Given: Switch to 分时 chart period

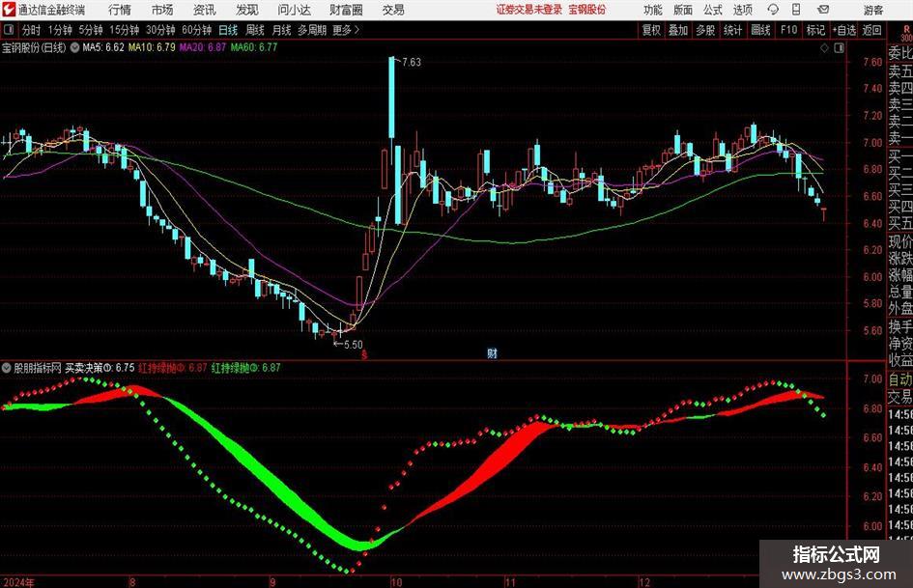Looking at the screenshot, I should (x=31, y=30).
